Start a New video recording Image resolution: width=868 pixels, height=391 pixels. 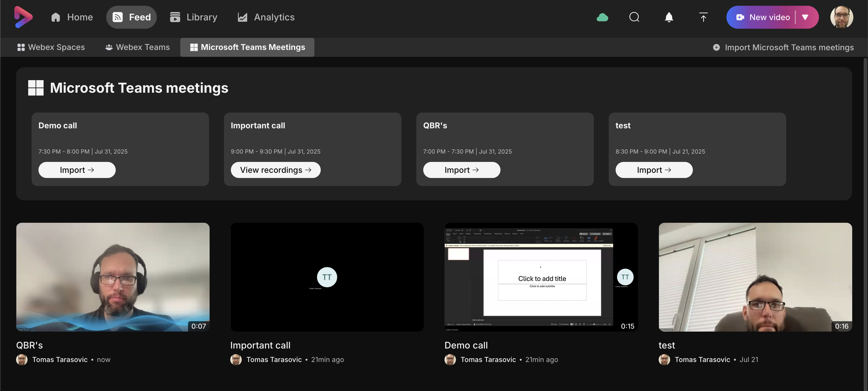click(x=763, y=17)
